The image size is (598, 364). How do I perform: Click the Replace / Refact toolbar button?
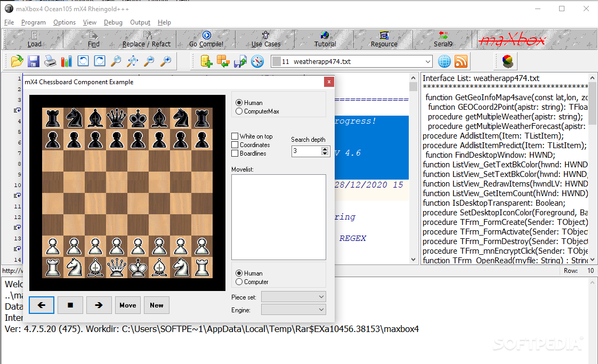147,39
